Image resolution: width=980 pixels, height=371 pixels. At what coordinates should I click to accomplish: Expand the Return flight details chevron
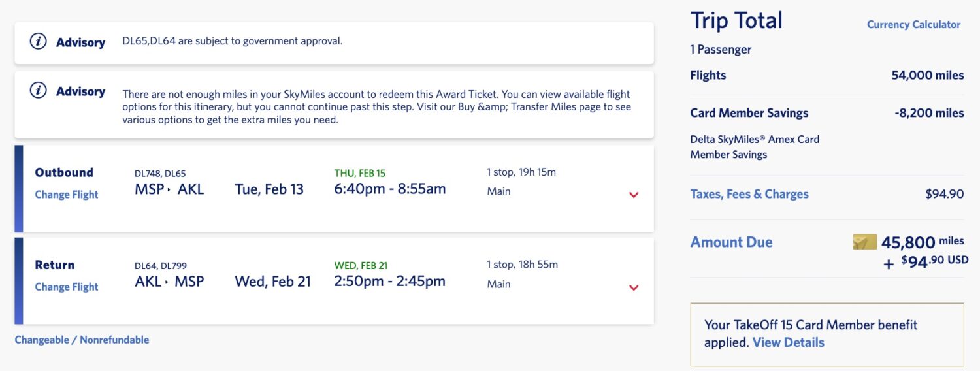[x=633, y=287]
